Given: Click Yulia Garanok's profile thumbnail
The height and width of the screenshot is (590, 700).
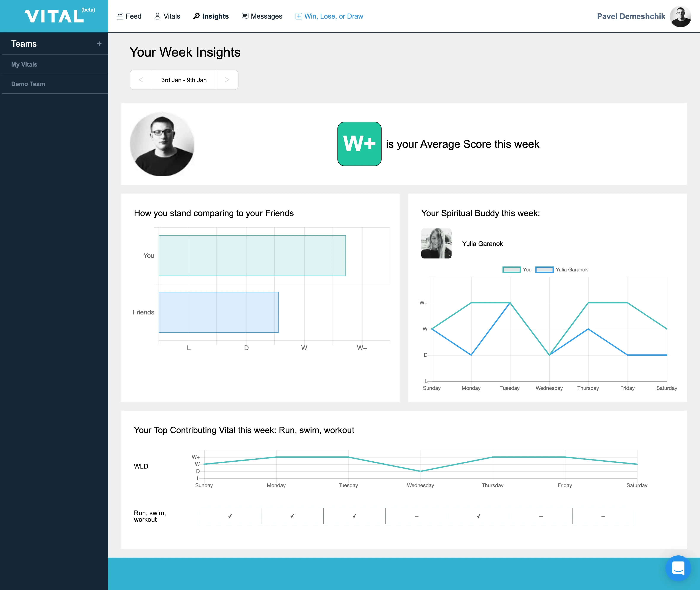Looking at the screenshot, I should click(x=436, y=243).
